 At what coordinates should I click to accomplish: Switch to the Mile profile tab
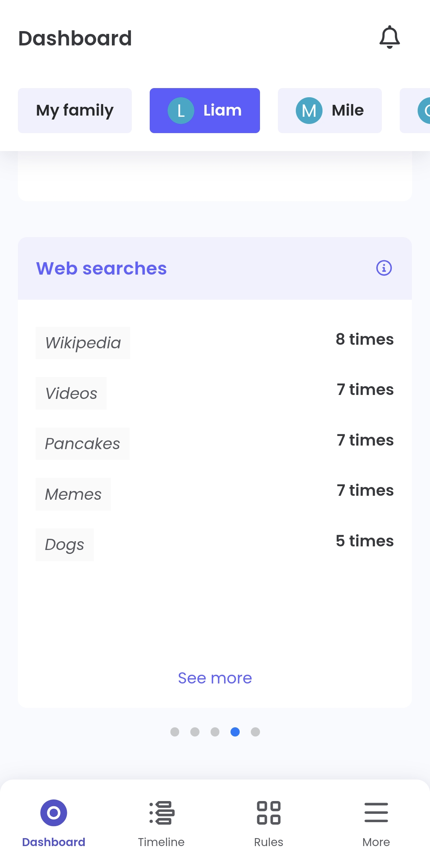[x=330, y=110]
